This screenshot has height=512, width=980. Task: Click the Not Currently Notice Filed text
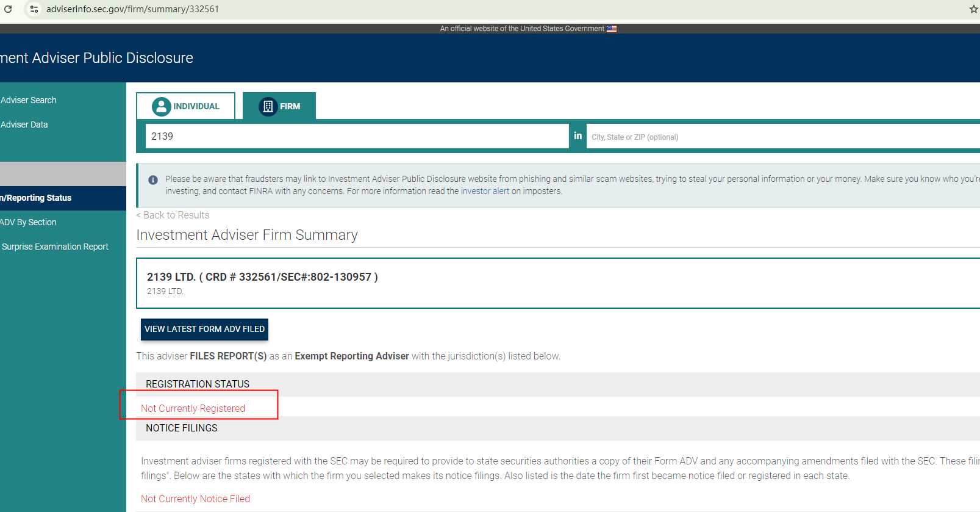(x=195, y=499)
